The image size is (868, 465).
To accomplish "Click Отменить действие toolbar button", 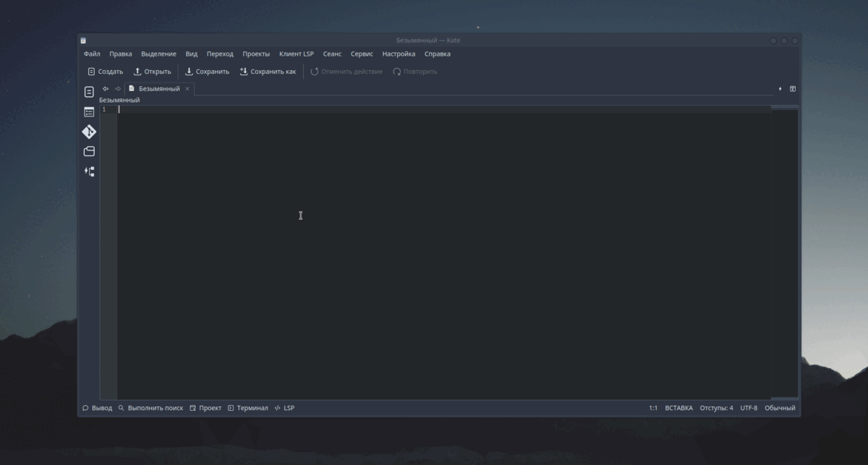I will point(346,72).
